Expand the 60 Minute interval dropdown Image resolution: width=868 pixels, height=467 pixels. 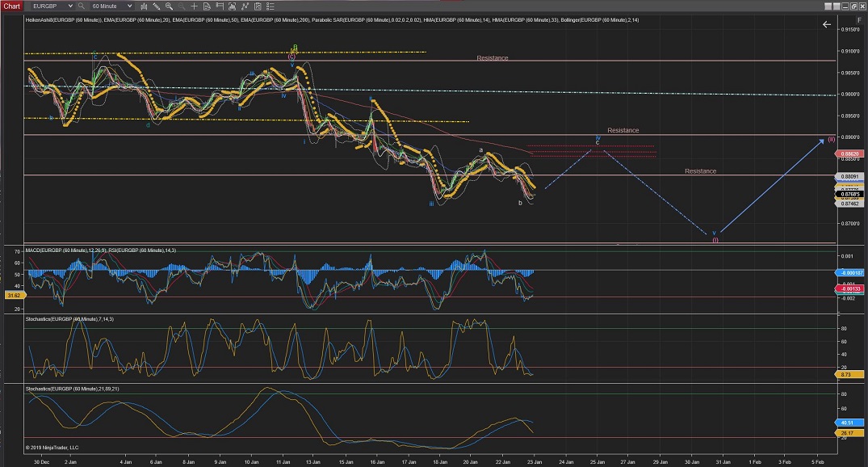click(128, 6)
